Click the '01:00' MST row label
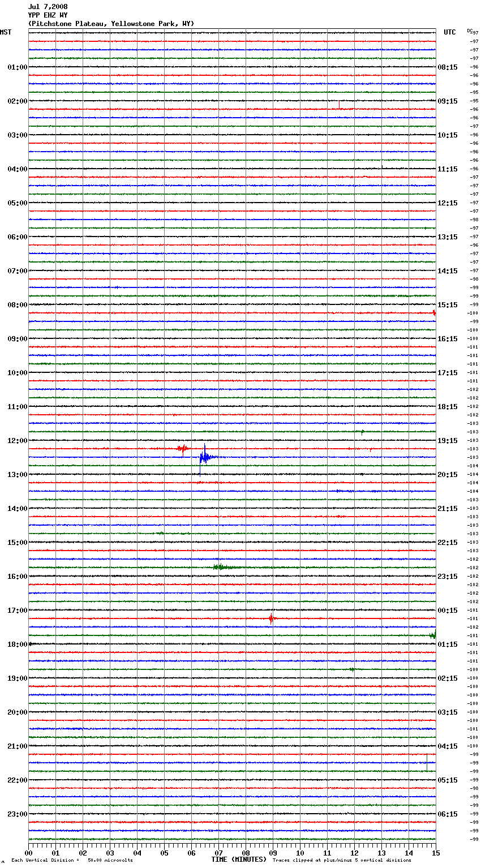Image resolution: width=481 pixels, height=868 pixels. (17, 67)
